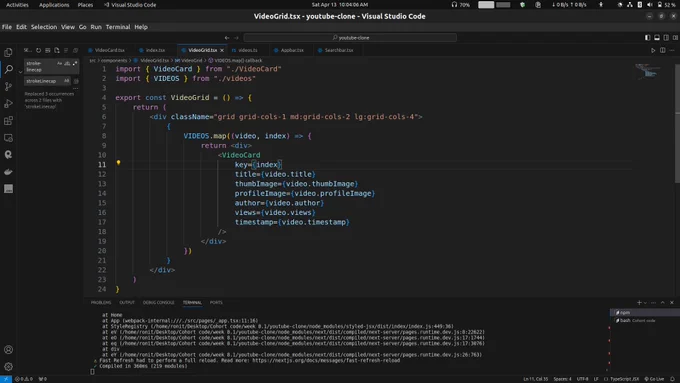Screen dimensions: 680x383
Task: Click the editor vertical scrollbar
Action: click(x=677, y=124)
